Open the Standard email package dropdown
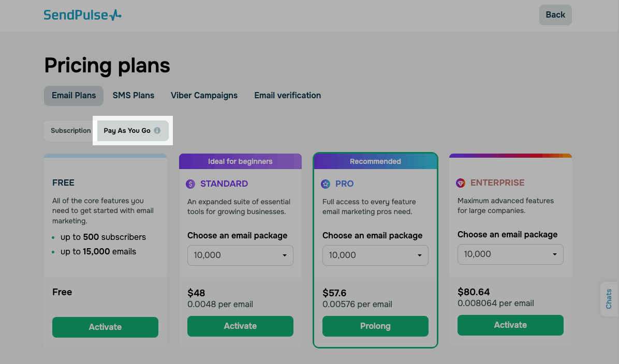The image size is (619, 364). pos(240,255)
